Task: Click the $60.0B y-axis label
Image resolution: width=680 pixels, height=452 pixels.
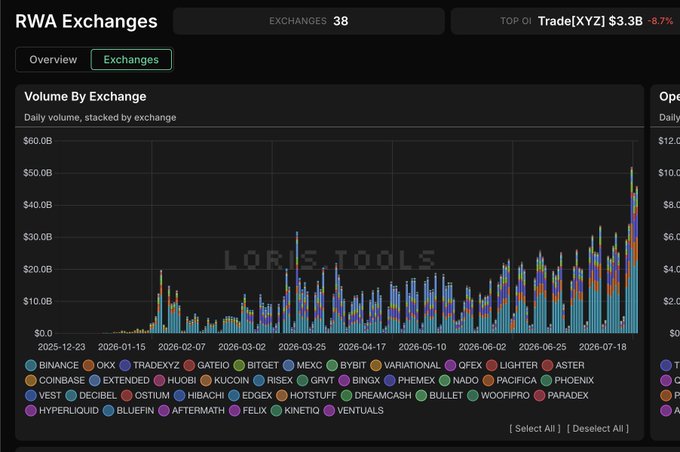Action: (x=38, y=141)
